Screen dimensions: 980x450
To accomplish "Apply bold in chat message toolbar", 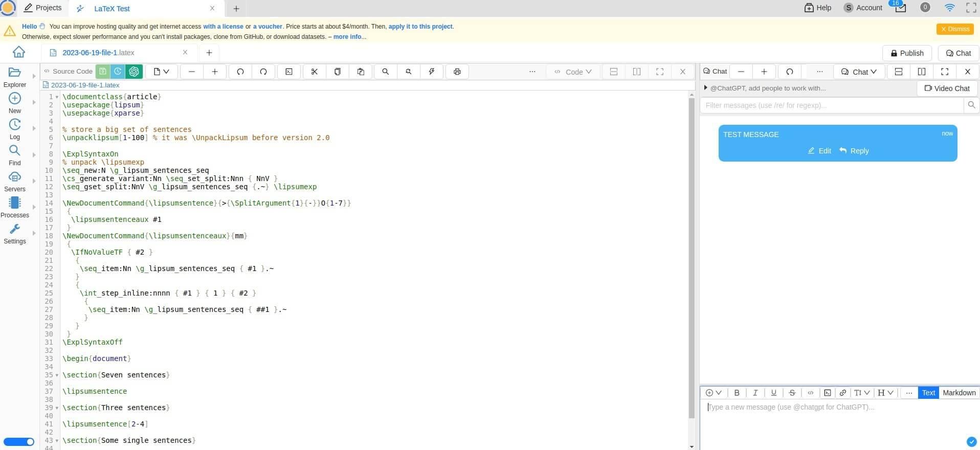I will (737, 393).
